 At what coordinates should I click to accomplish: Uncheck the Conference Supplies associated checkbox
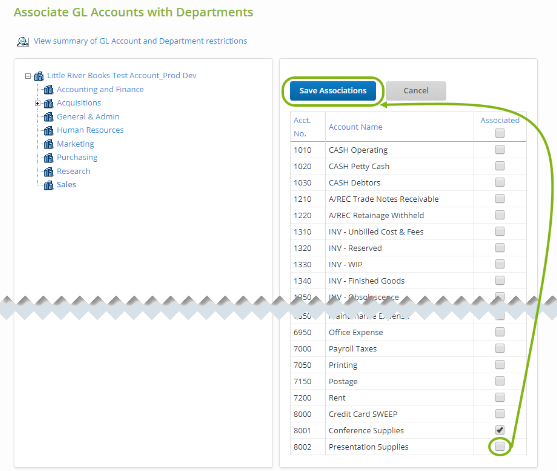tap(500, 430)
